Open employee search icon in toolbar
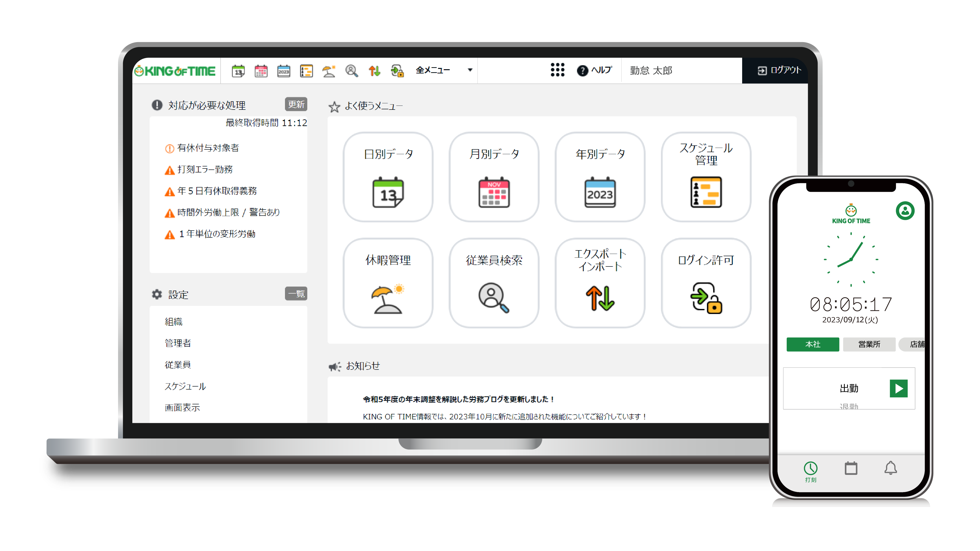The width and height of the screenshot is (980, 551). (x=351, y=71)
